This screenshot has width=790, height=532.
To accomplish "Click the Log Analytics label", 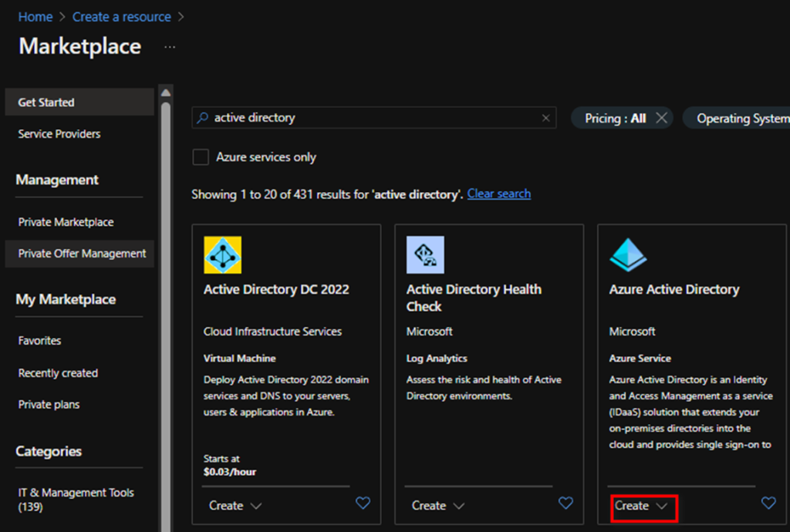I will (437, 359).
